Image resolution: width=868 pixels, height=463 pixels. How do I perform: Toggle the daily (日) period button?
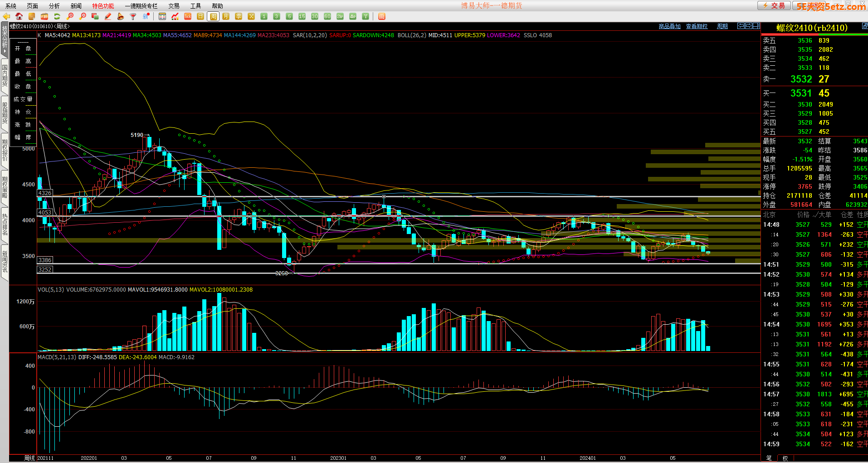click(200, 16)
